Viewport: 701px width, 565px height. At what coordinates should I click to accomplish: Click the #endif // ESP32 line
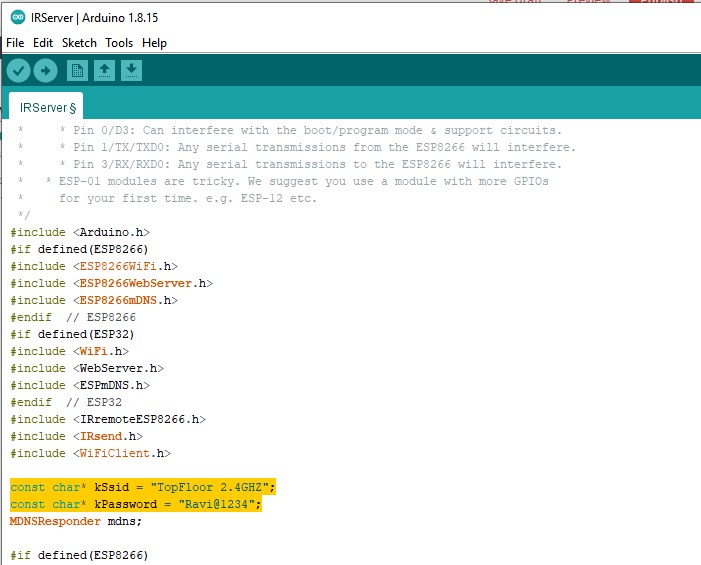point(66,402)
